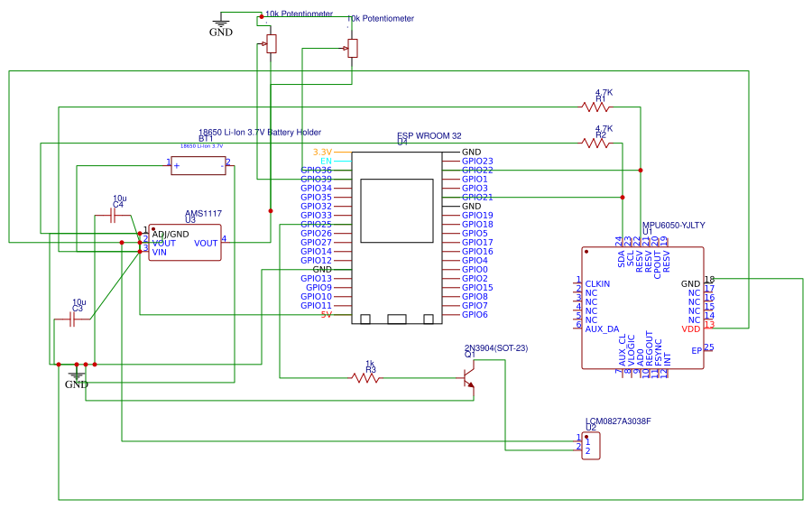This screenshot has width=812, height=509.
Task: Click the GPIO33 pin label
Action: (x=316, y=216)
